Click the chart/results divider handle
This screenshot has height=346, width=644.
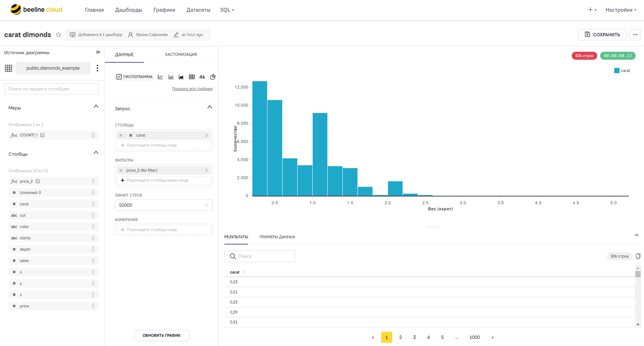point(432,227)
